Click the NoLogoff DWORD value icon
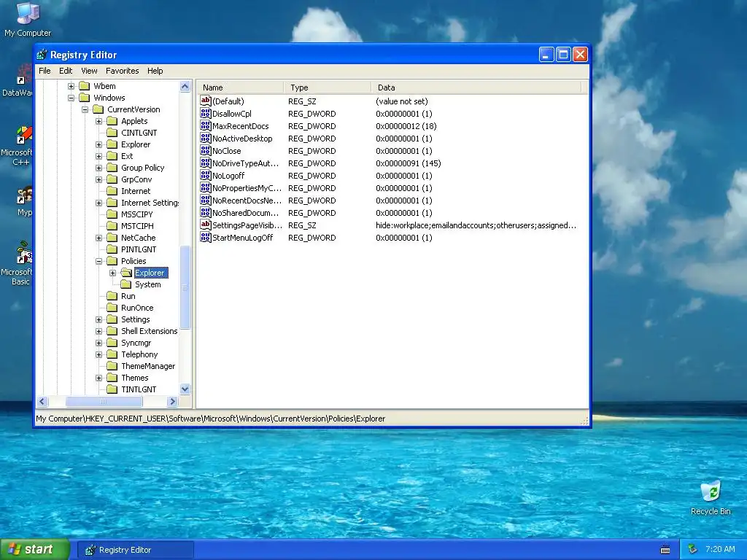This screenshot has width=747, height=560. coord(205,175)
